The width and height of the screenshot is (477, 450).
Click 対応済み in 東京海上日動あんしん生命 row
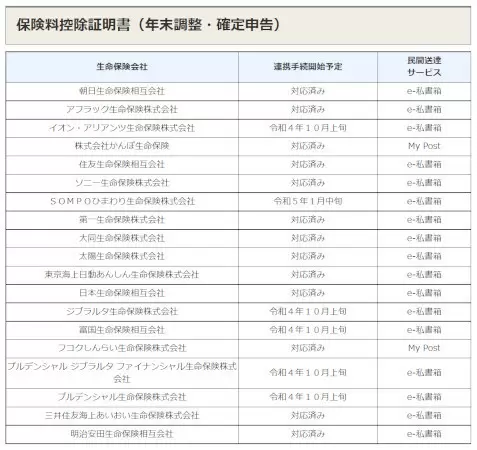point(308,275)
